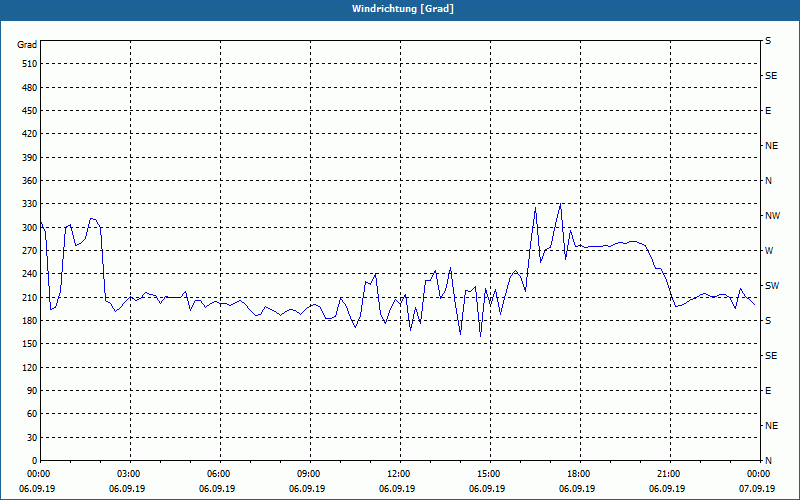
Task: Click the NW compass label
Action: [772, 216]
